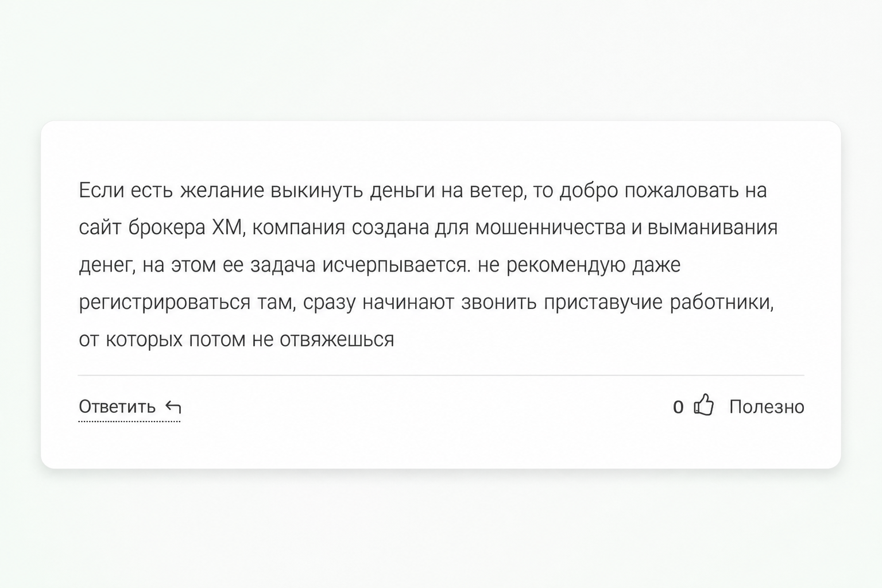Click the thumbs-up icon

point(704,405)
